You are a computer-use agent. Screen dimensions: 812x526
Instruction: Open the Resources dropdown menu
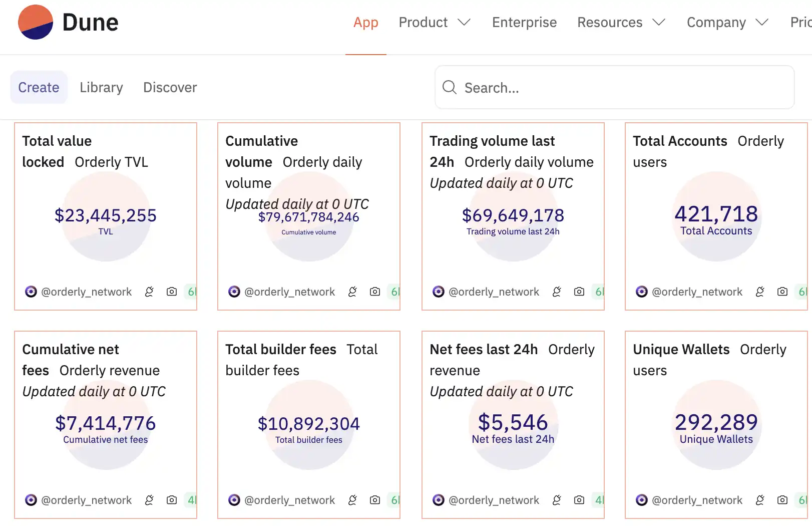621,23
